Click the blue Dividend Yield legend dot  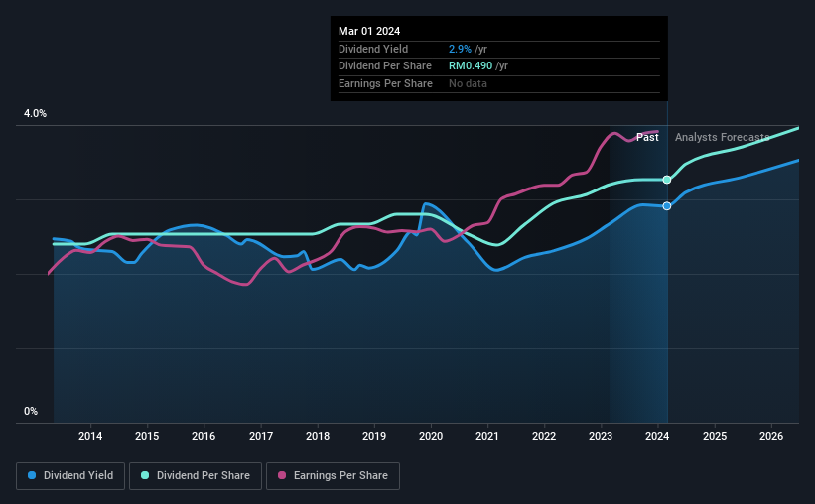pos(32,475)
